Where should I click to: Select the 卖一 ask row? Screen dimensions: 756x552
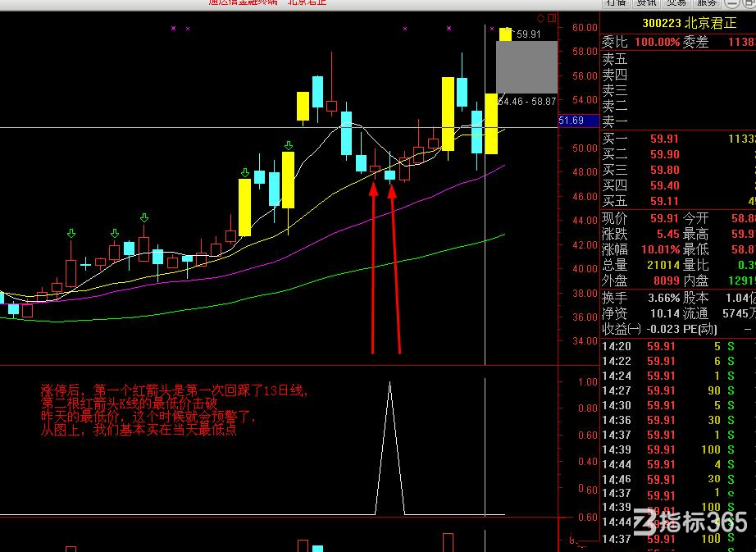pyautogui.click(x=678, y=121)
